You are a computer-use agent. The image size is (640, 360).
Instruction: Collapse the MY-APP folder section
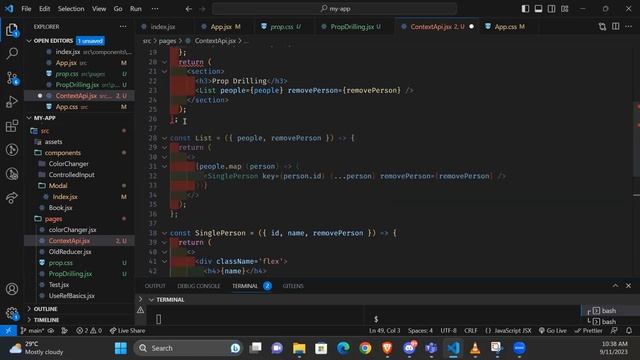click(29, 118)
